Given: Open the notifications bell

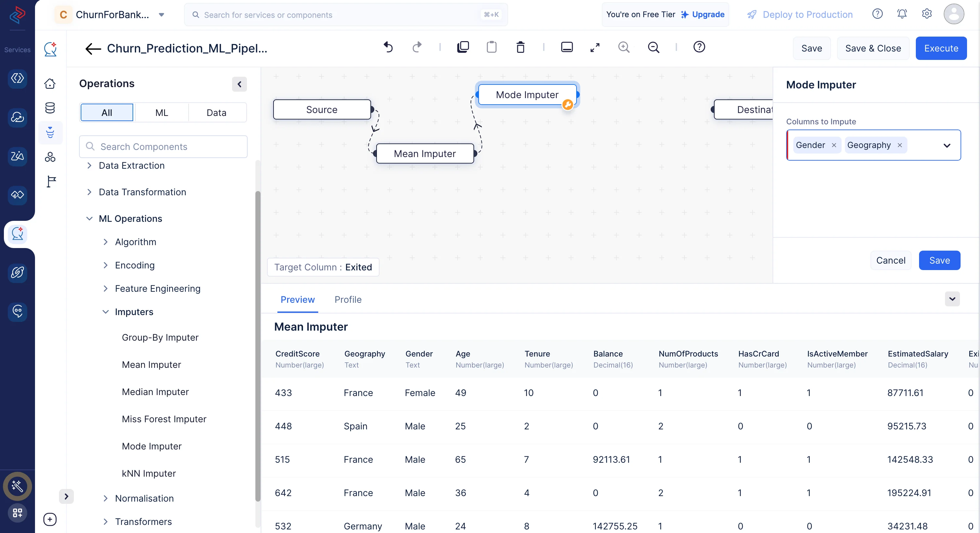Looking at the screenshot, I should 902,14.
